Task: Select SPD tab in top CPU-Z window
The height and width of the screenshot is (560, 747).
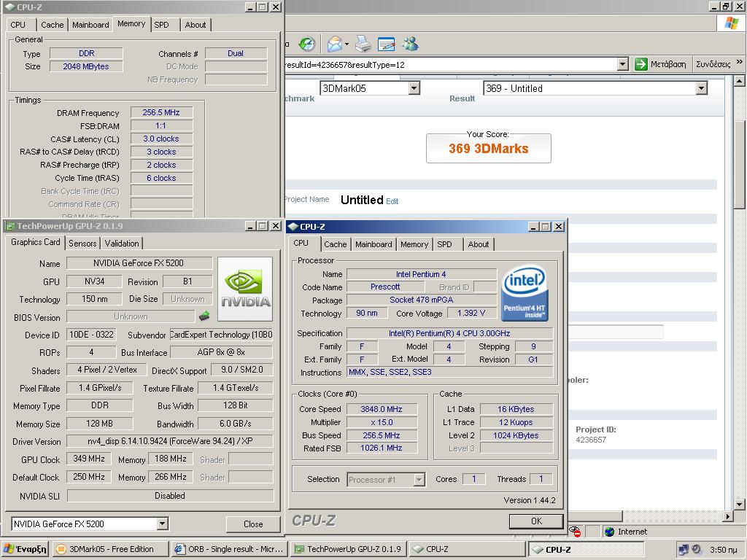Action: (x=161, y=25)
